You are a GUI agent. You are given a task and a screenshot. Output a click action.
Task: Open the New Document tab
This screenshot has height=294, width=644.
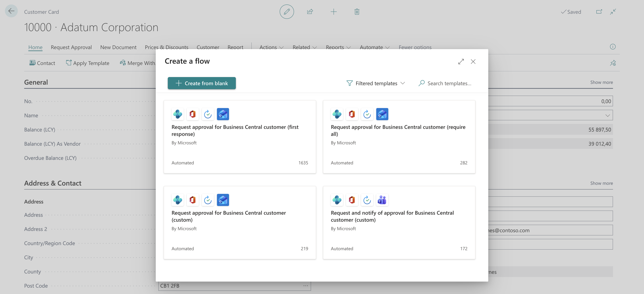coord(118,47)
